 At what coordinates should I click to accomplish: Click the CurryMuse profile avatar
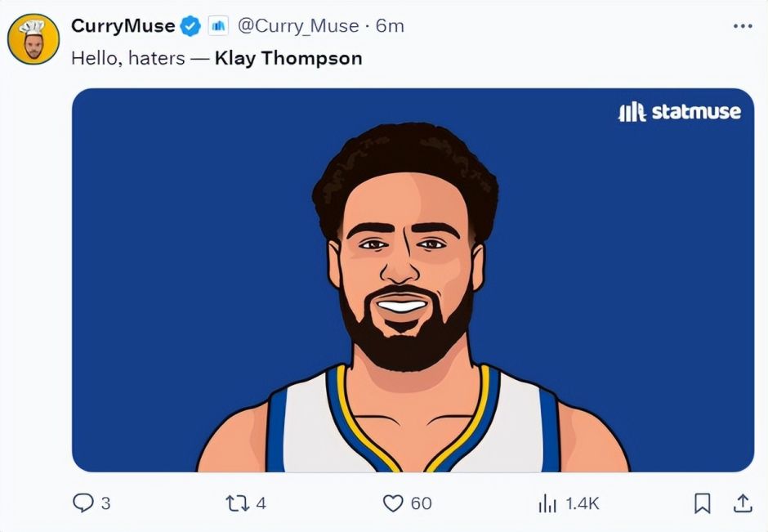[x=33, y=38]
